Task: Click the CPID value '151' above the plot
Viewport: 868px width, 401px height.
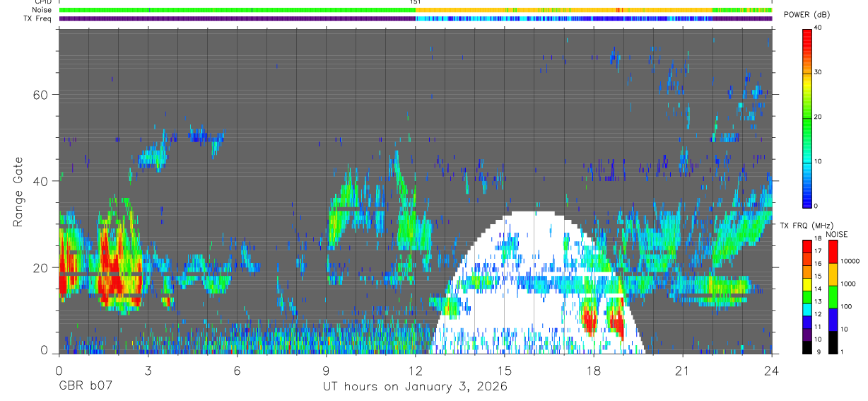Action: pos(415,2)
